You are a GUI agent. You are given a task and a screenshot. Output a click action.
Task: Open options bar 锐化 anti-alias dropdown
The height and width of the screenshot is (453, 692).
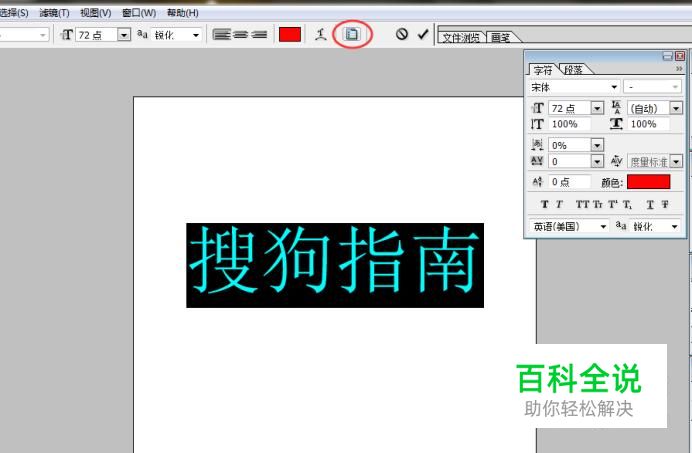[x=196, y=35]
